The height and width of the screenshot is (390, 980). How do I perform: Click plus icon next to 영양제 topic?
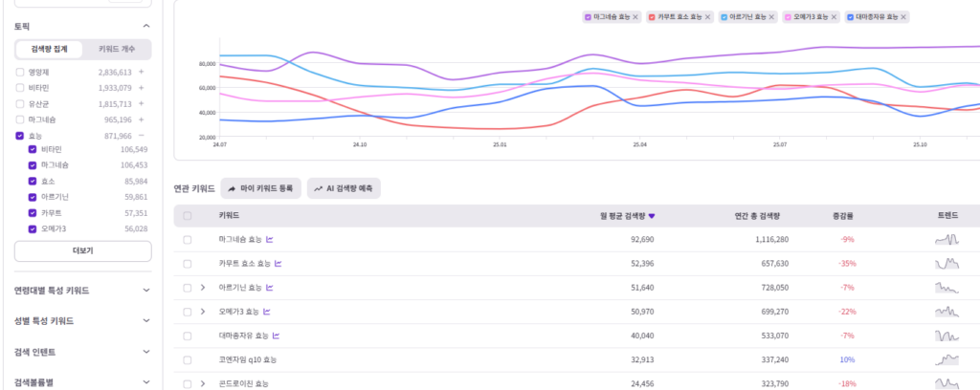click(x=142, y=72)
